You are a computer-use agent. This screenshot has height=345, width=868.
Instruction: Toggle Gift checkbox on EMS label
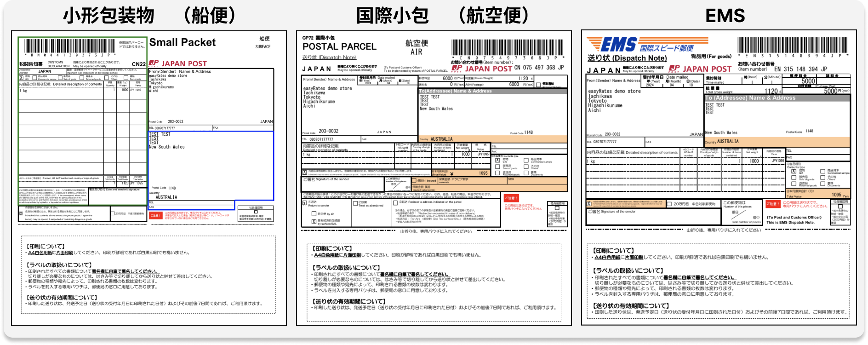tap(794, 171)
